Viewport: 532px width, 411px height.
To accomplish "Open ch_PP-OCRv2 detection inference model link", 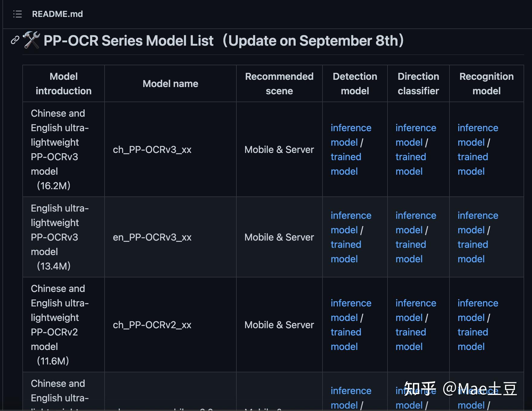I will click(351, 303).
